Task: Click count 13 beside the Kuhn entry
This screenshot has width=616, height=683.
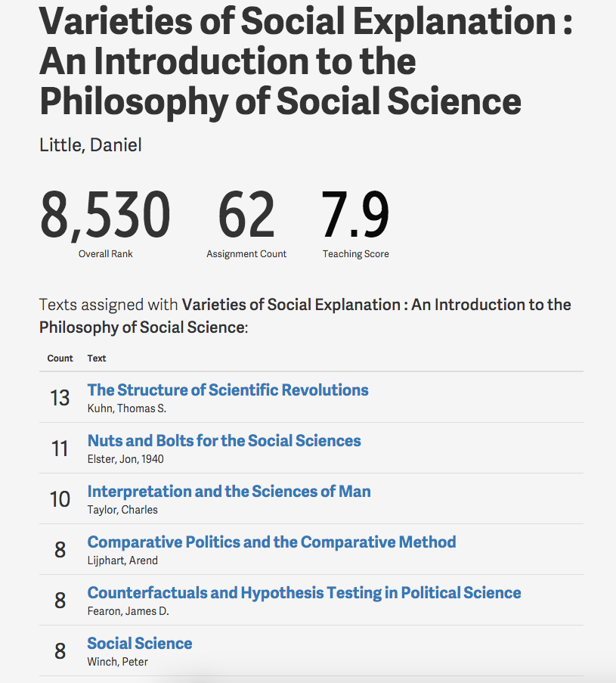Action: point(60,398)
